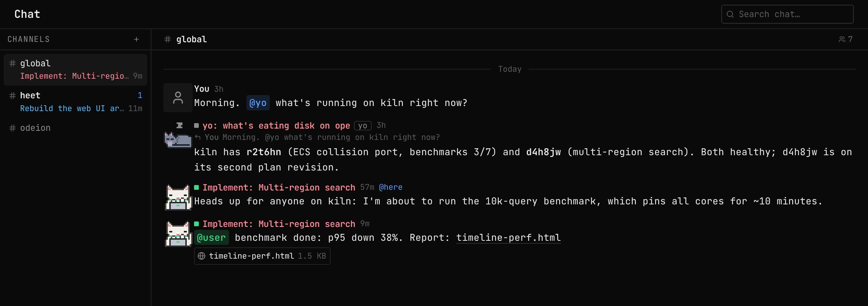868x306 pixels.
Task: Click the Chat title in the top bar
Action: (27, 14)
